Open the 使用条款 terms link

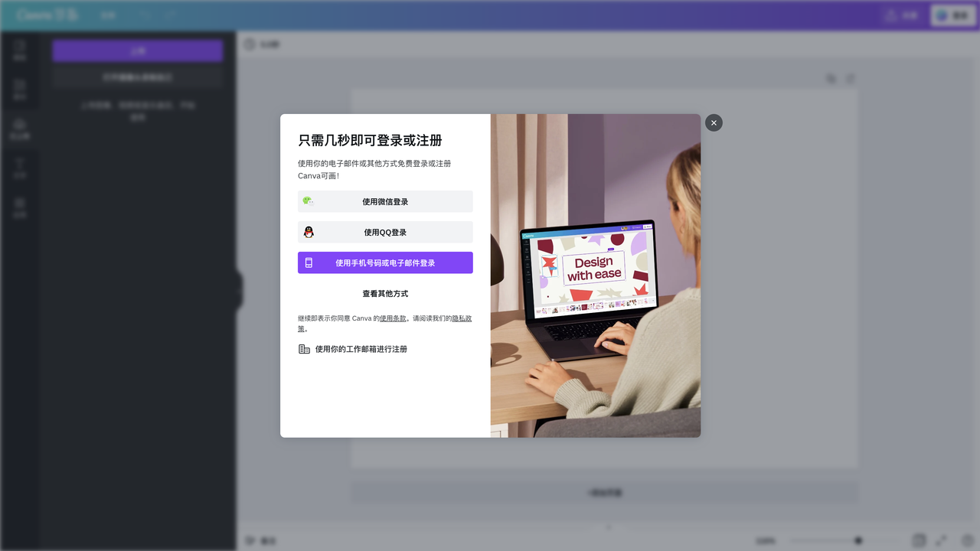[x=393, y=318]
